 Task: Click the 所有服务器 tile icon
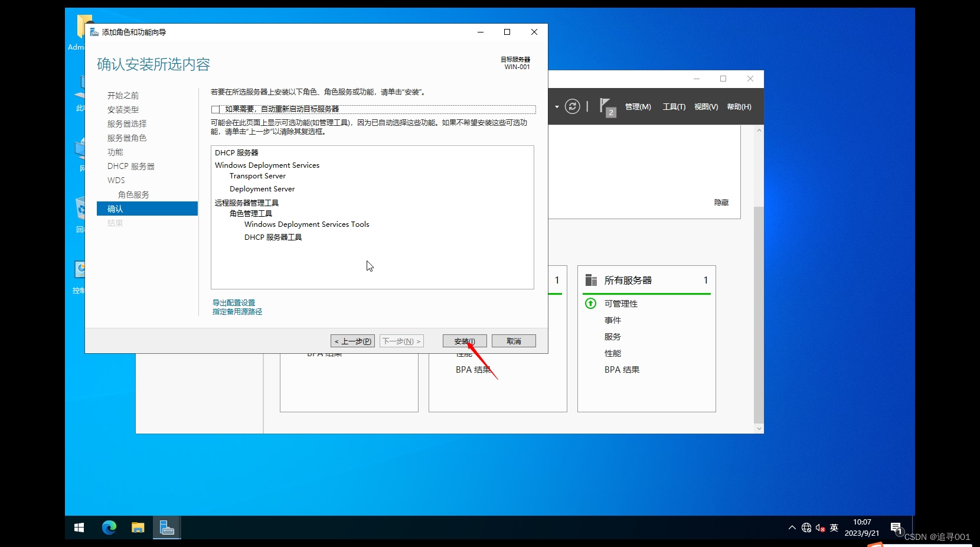tap(591, 280)
